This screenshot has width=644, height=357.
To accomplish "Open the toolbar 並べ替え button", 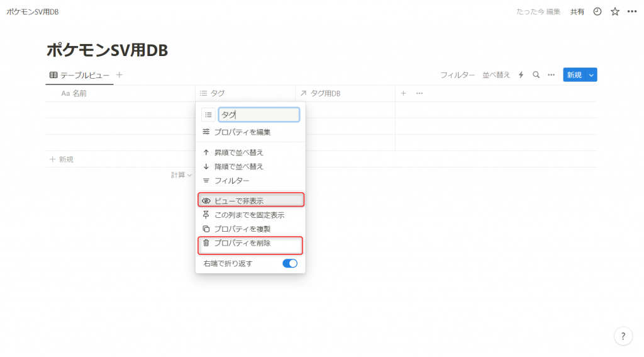I will point(496,75).
